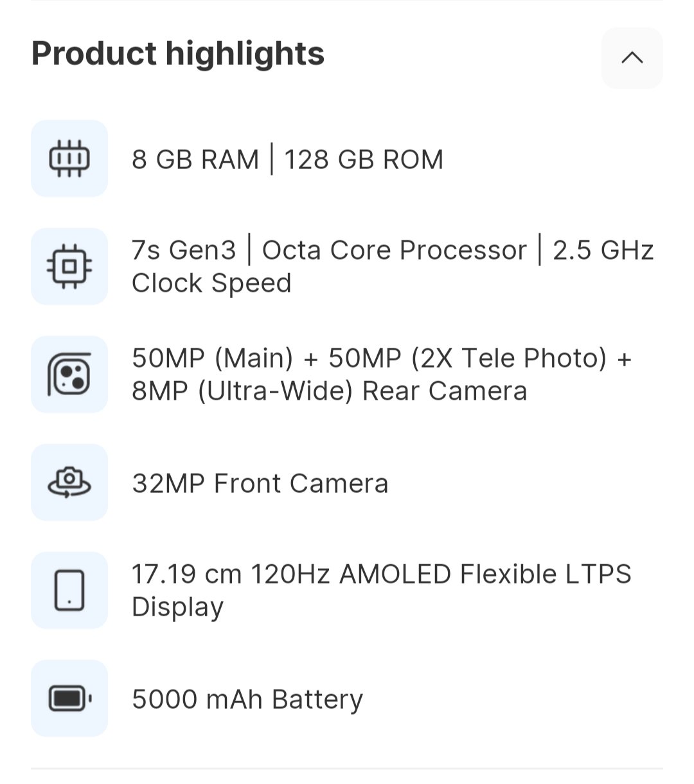Tap the front camera flip icon
694x784 pixels.
pyautogui.click(x=69, y=482)
